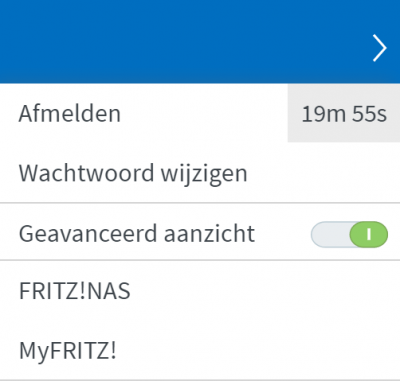Click the white I mark on the green toggle
Screen dimensions: 400x381
click(x=369, y=234)
